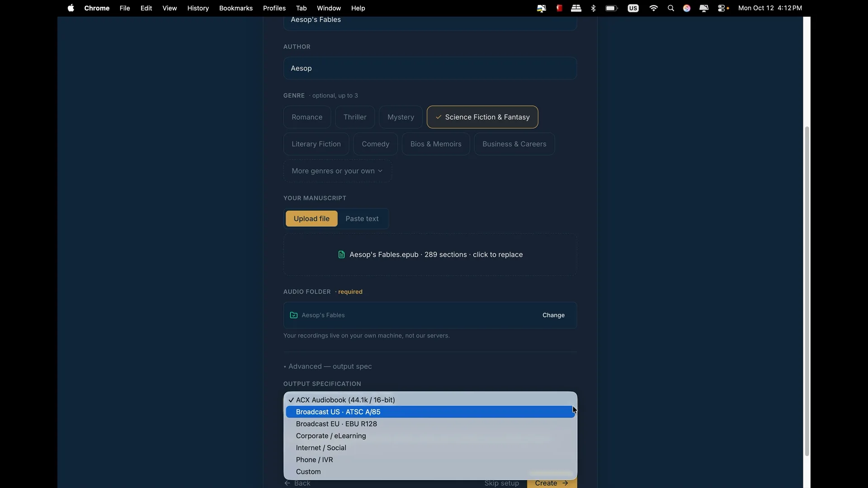This screenshot has height=488, width=868.
Task: Deselect Science Fiction & Fantasy genre
Action: point(482,117)
